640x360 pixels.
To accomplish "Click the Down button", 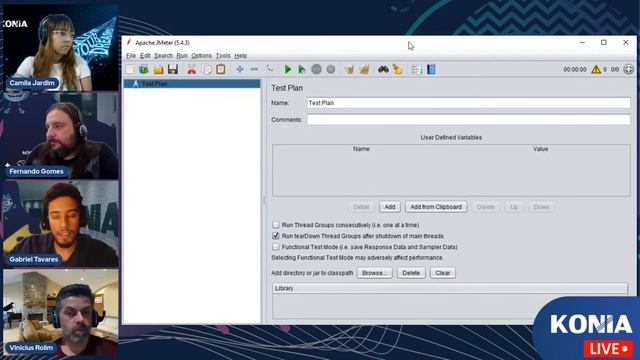I will (x=541, y=207).
